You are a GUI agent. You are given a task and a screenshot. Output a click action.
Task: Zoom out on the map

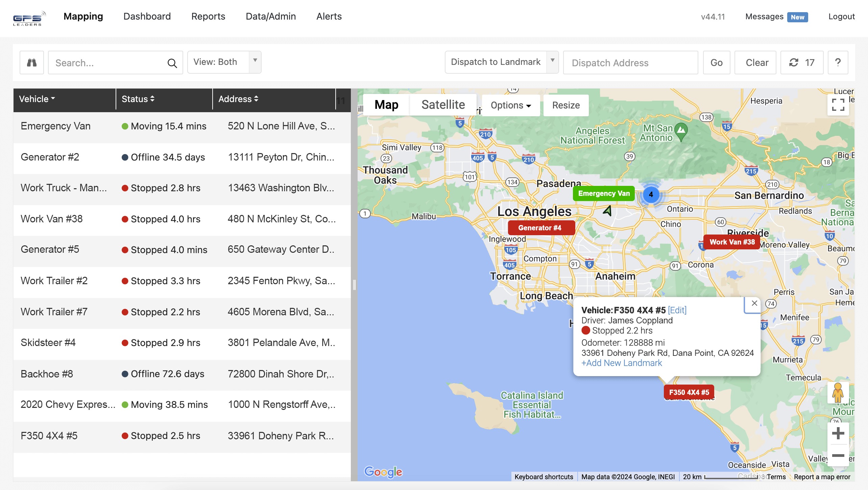pyautogui.click(x=838, y=456)
